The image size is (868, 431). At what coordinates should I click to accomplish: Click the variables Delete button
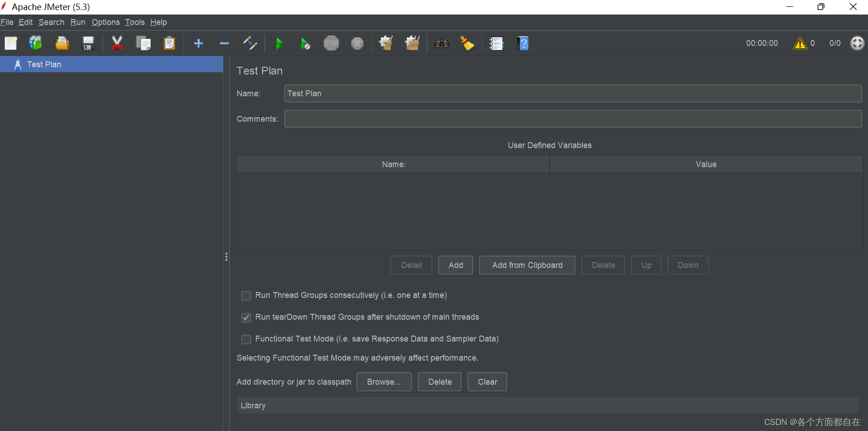point(603,265)
